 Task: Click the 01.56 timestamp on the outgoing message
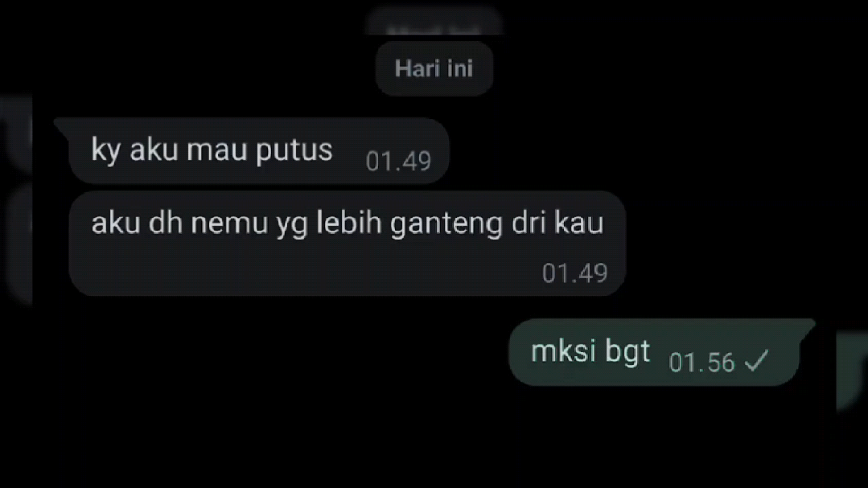[x=701, y=363]
